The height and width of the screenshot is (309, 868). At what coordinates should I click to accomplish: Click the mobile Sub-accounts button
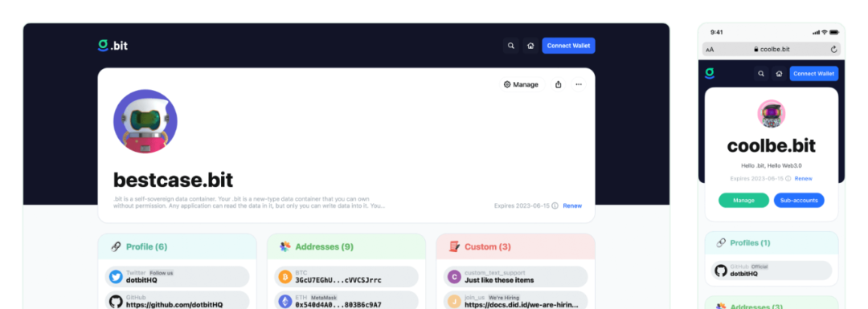pyautogui.click(x=799, y=200)
